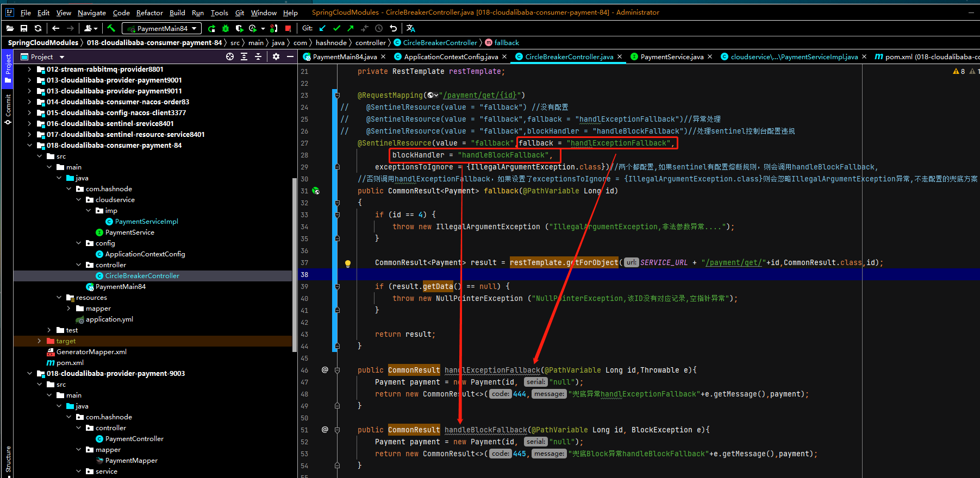Select PaymentController in the tree
This screenshot has width=980, height=478.
pos(134,438)
